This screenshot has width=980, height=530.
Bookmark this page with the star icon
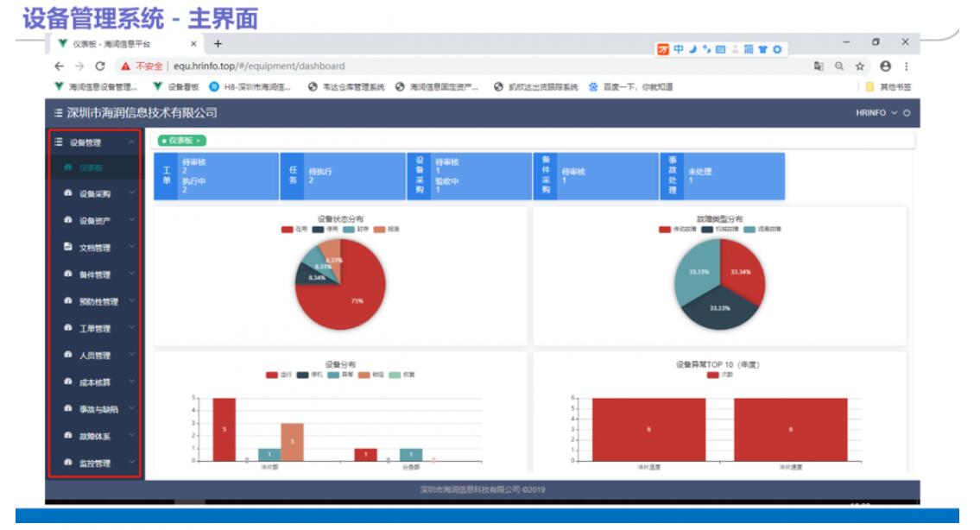click(860, 66)
